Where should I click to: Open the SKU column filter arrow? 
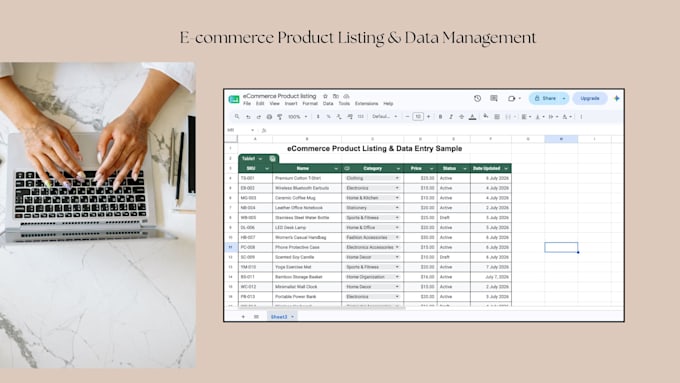(x=267, y=169)
